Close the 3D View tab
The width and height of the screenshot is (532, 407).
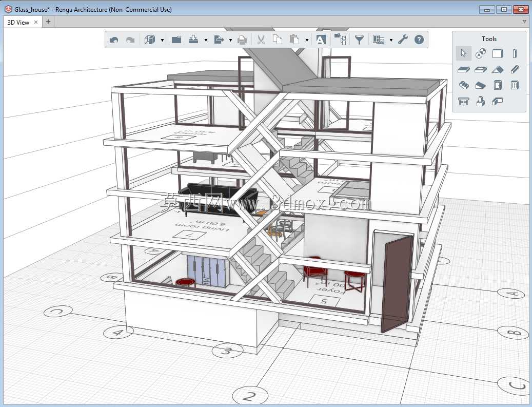point(36,22)
